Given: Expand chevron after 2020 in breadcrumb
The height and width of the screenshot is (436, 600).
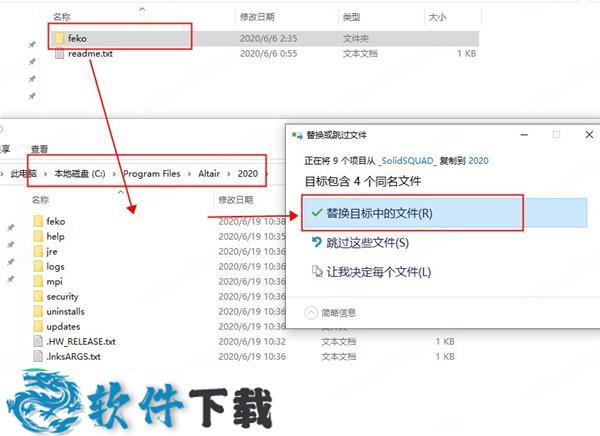Looking at the screenshot, I should pyautogui.click(x=266, y=174).
